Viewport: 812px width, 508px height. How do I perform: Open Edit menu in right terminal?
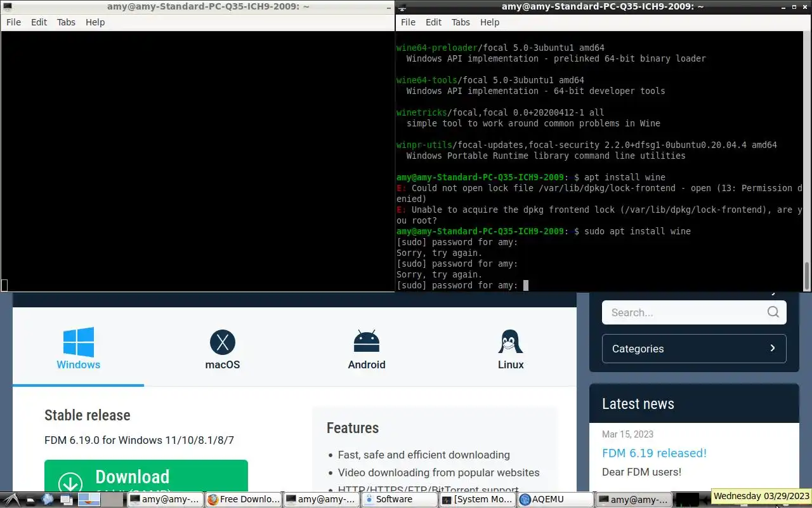coord(434,22)
